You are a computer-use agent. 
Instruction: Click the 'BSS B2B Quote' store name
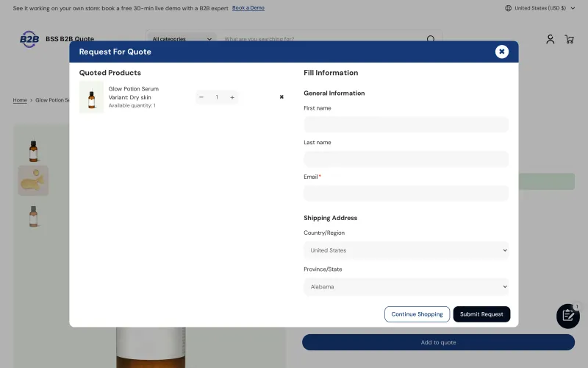pos(70,39)
